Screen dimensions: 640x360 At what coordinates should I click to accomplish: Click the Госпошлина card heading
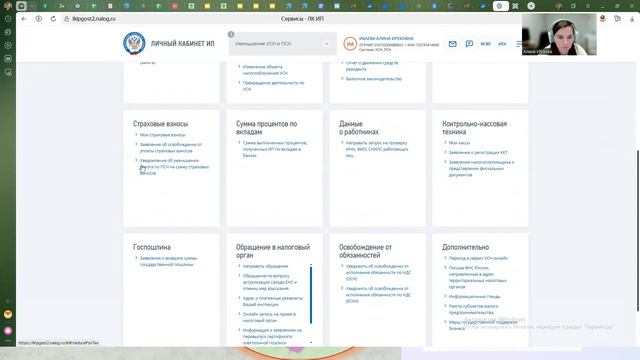point(152,247)
